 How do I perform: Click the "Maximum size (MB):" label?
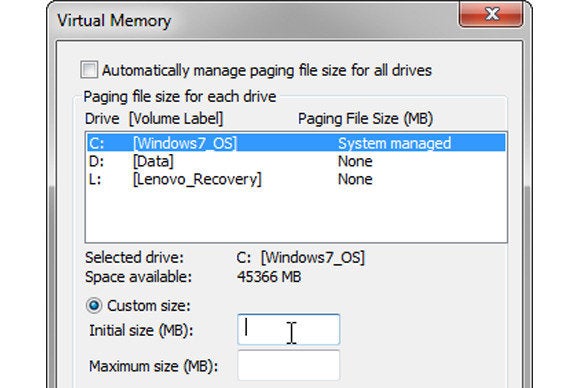point(154,366)
